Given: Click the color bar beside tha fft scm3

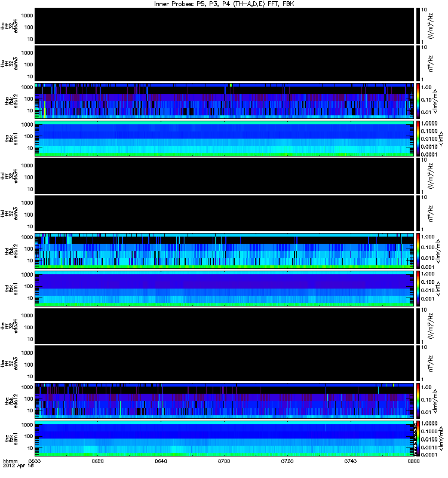Looking at the screenshot, I should [418, 63].
